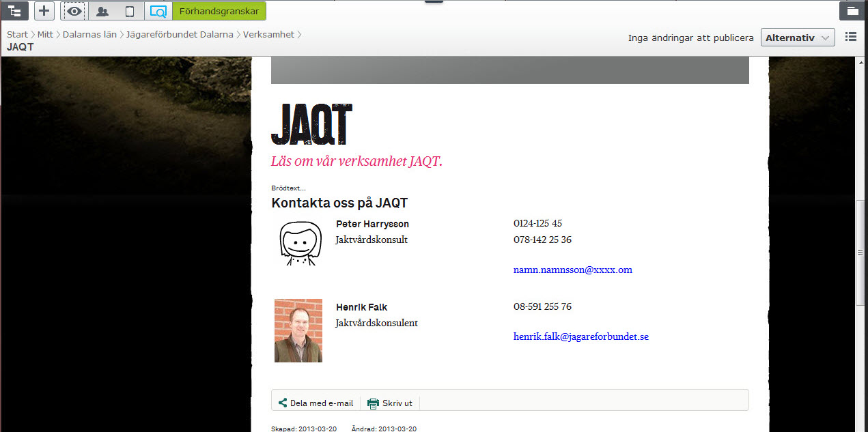The width and height of the screenshot is (868, 432).
Task: Click the plus add content button
Action: click(44, 11)
